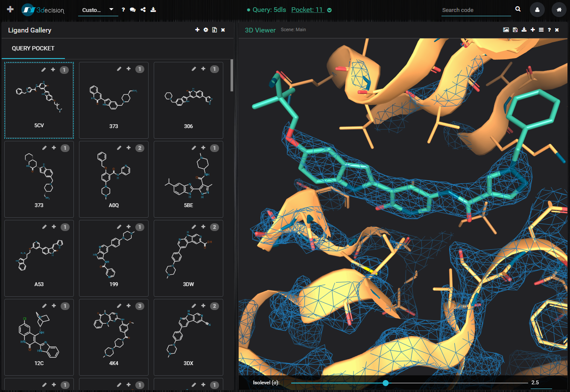Open 3D Viewer help question mark
The height and width of the screenshot is (392, 570).
point(549,30)
